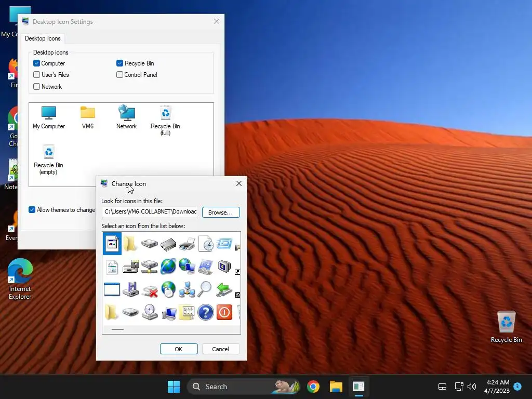Click the taskbar Search box
Screen dimensions: 532x399
pyautogui.click(x=244, y=387)
